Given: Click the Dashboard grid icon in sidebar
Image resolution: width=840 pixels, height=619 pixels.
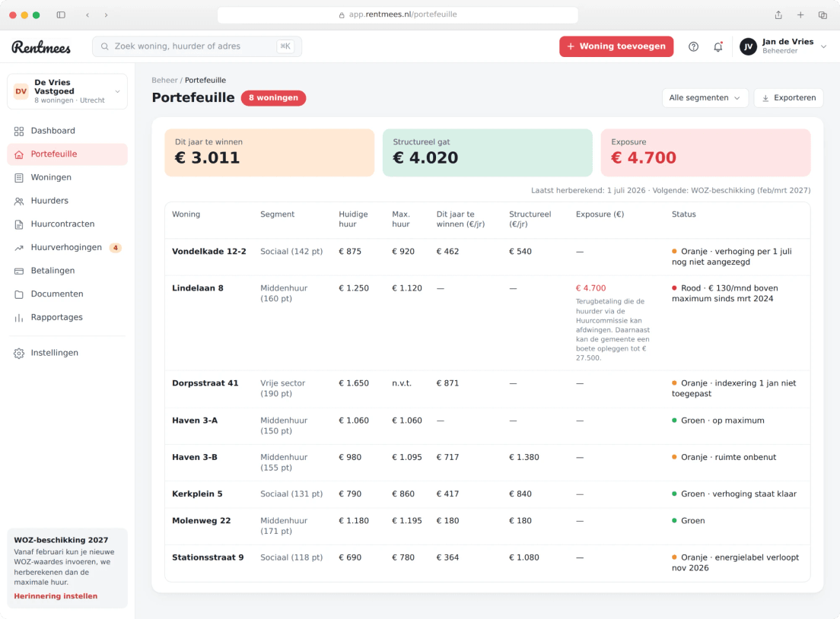Looking at the screenshot, I should pos(19,132).
